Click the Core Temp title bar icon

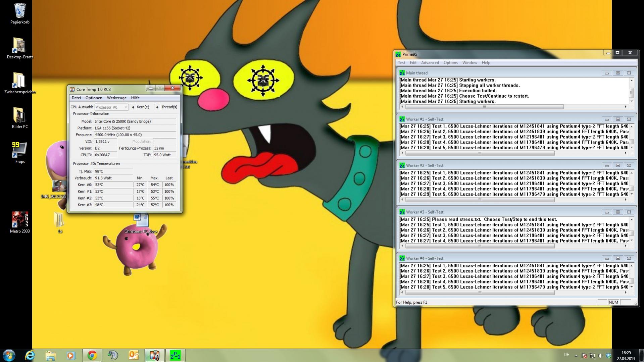pyautogui.click(x=72, y=89)
